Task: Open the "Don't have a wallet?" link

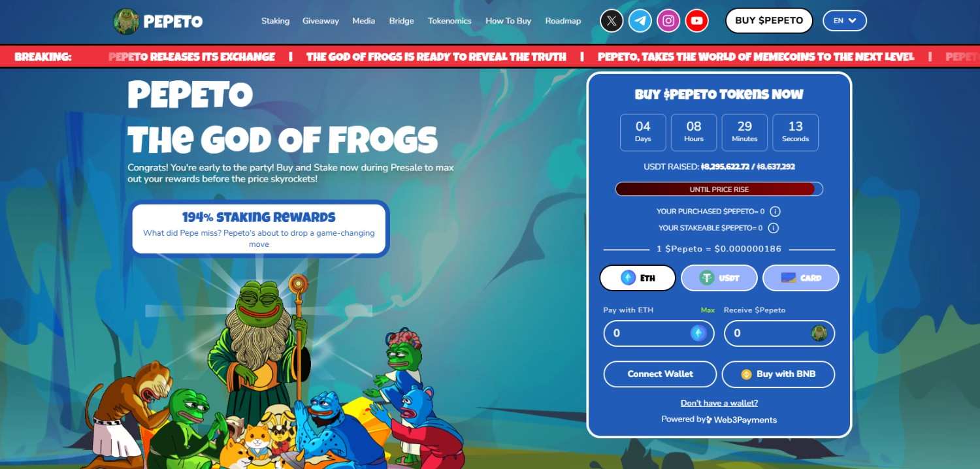Action: (719, 403)
